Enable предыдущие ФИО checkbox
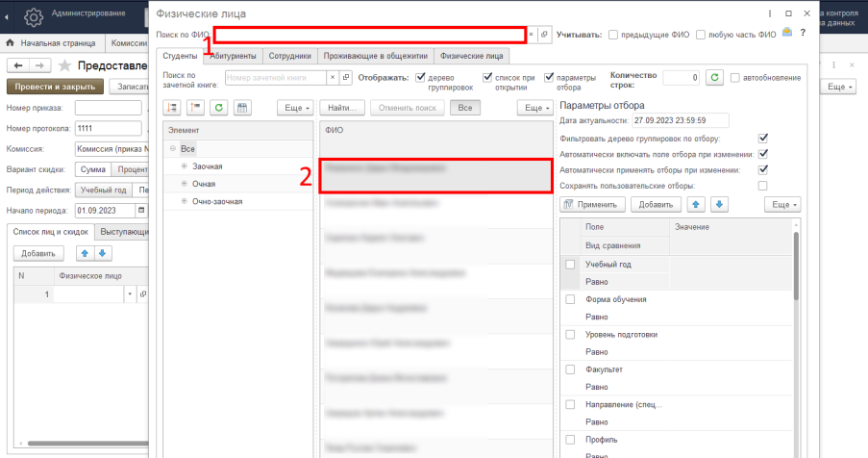 tap(613, 35)
